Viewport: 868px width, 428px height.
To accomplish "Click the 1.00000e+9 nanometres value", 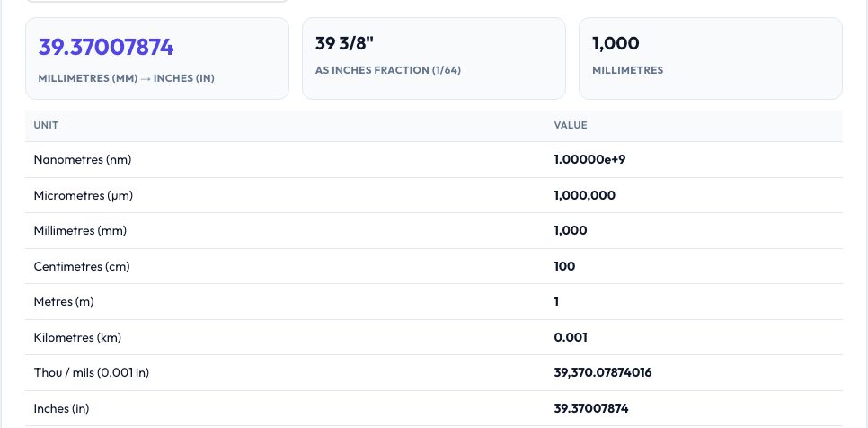I will pos(589,160).
